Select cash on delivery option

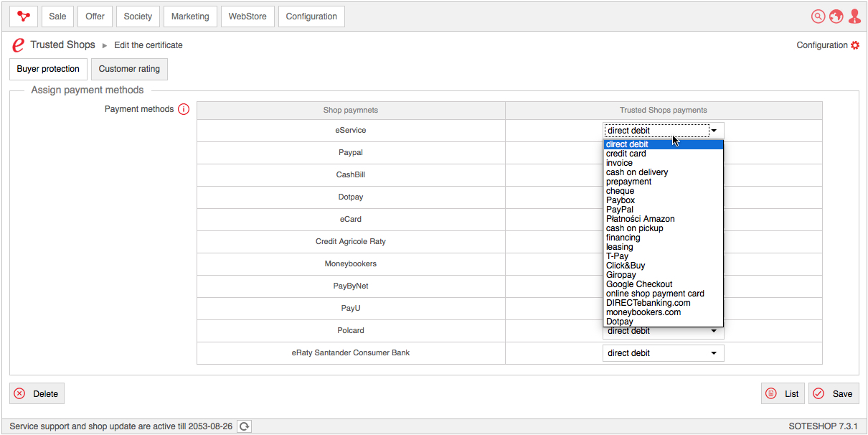click(664, 172)
